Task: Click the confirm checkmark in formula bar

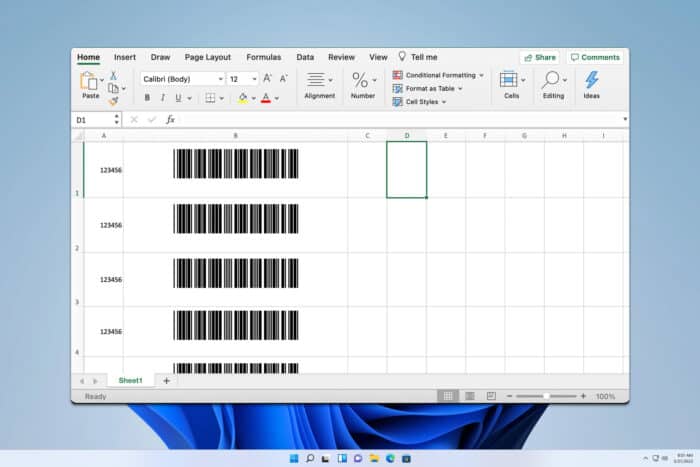Action: pyautogui.click(x=152, y=119)
